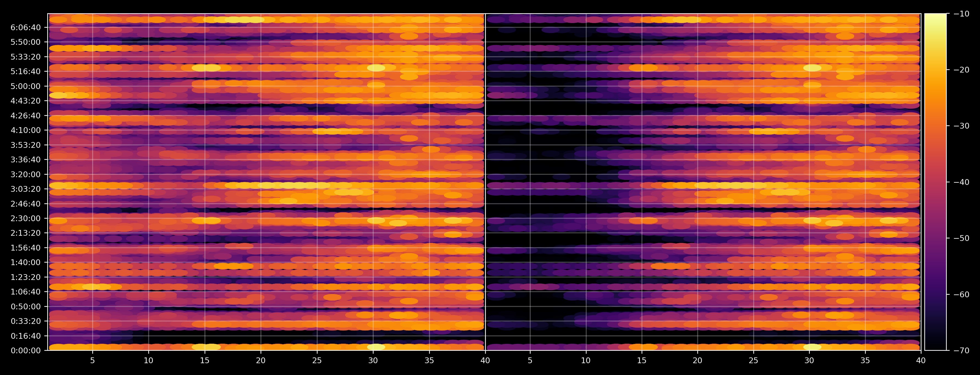The height and width of the screenshot is (375, 980).
Task: Click the 1:56:40 time axis label
Action: (x=26, y=248)
